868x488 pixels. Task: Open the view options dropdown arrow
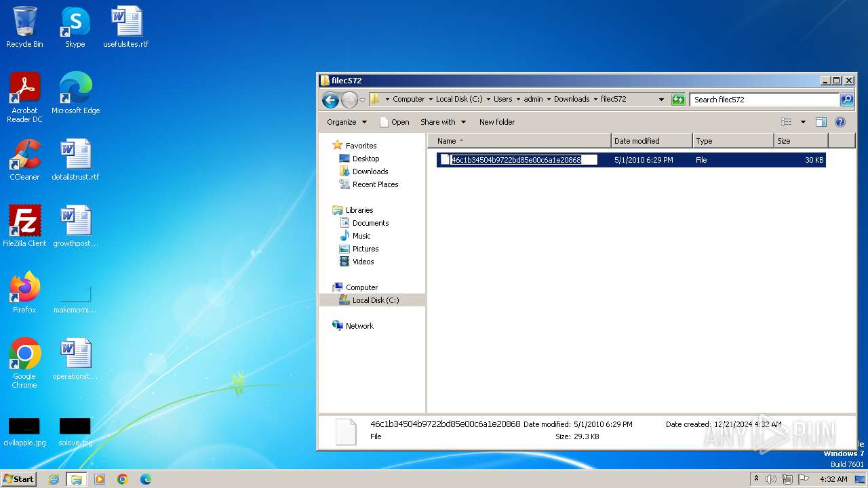803,122
